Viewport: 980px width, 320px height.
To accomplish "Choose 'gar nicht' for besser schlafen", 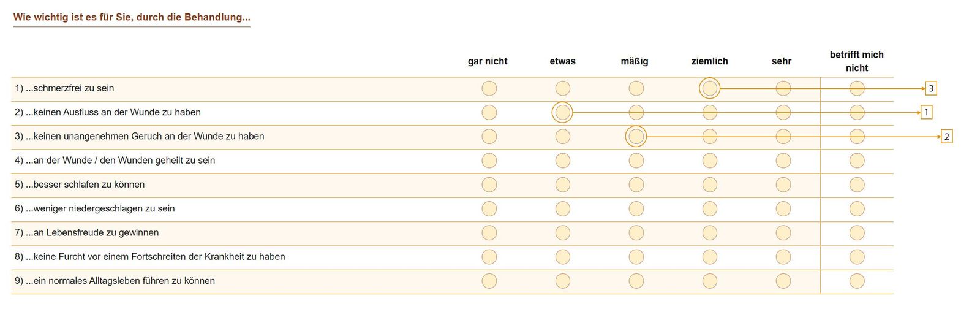I will [489, 185].
